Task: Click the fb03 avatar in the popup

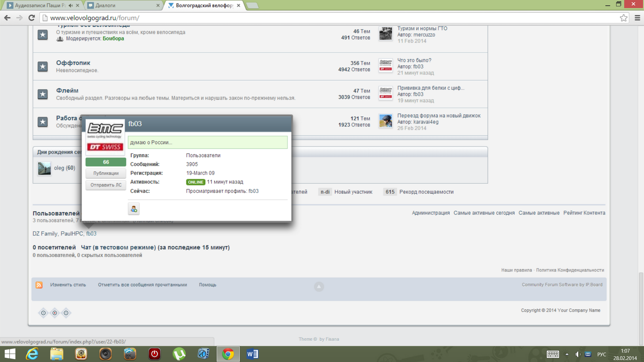Action: [105, 137]
